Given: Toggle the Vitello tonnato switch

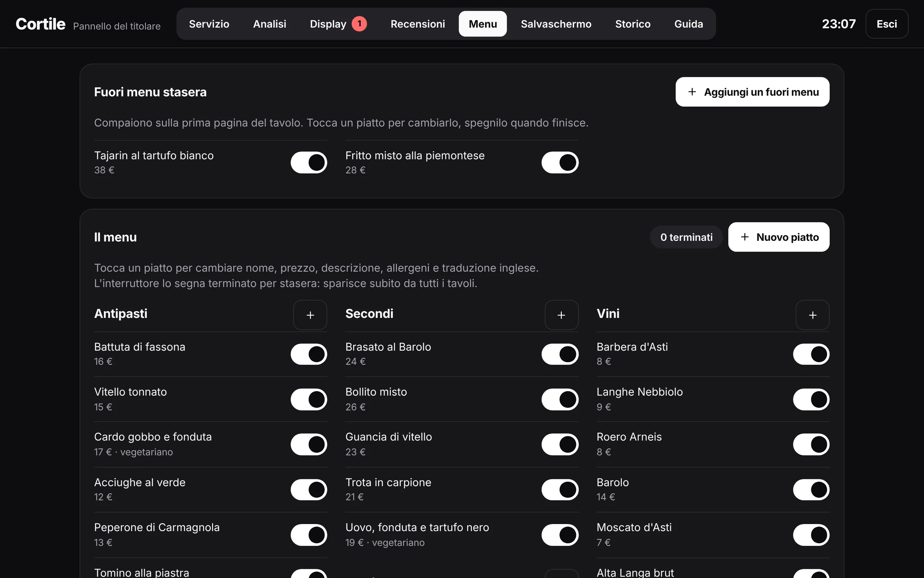Looking at the screenshot, I should [x=309, y=399].
